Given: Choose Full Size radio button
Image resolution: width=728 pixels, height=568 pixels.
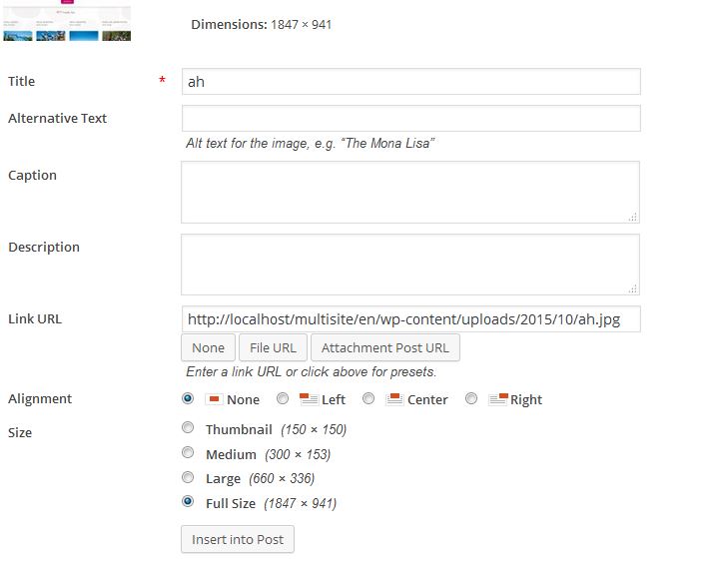Looking at the screenshot, I should pyautogui.click(x=188, y=502).
